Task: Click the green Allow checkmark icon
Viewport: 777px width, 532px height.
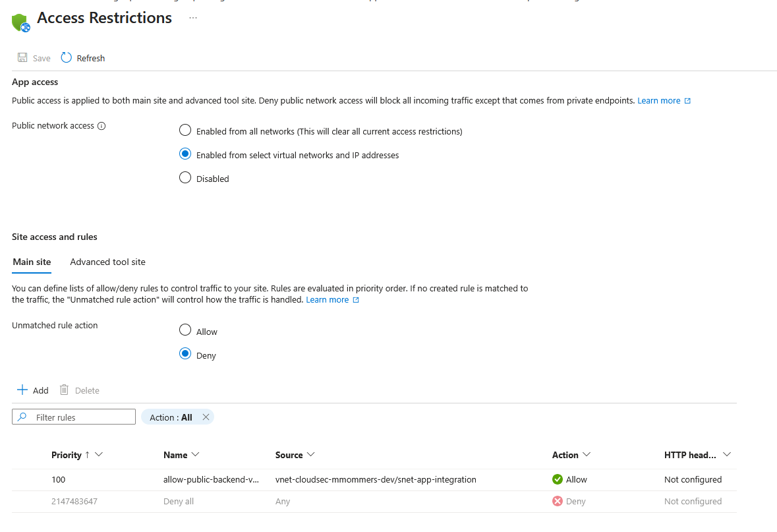Action: pyautogui.click(x=558, y=479)
